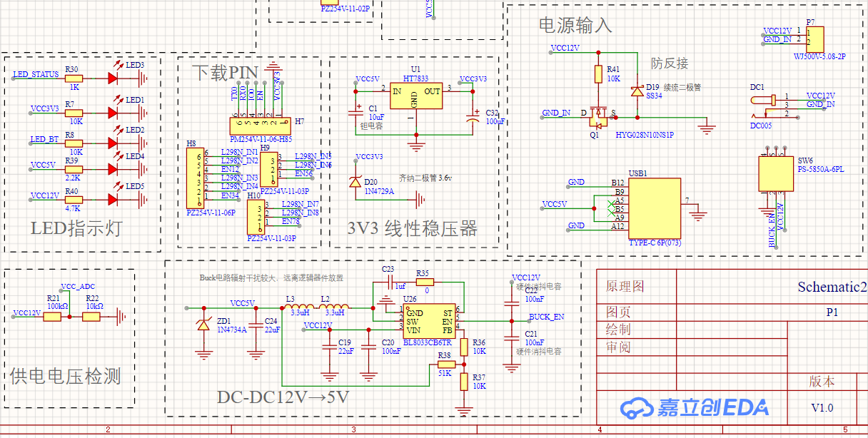Click the 审阅 title block label
Viewport: 868px width, 438px height.
pyautogui.click(x=618, y=347)
